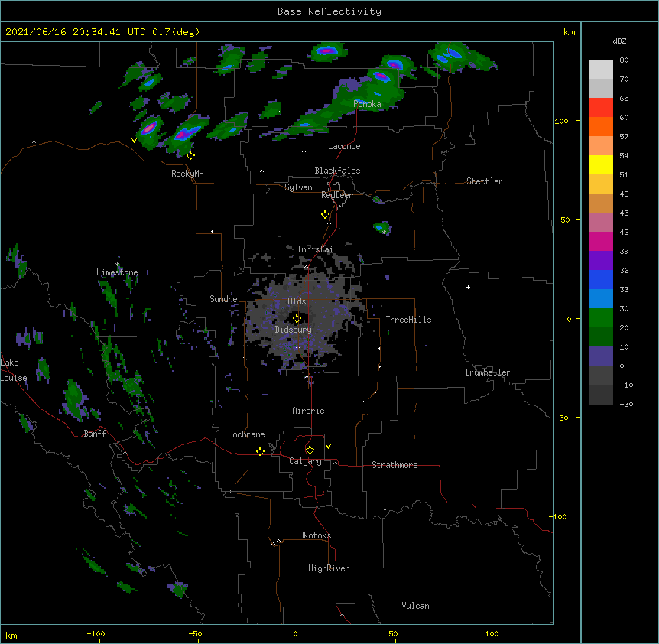
Task: Click the ThreeHills city label
Action: 408,320
